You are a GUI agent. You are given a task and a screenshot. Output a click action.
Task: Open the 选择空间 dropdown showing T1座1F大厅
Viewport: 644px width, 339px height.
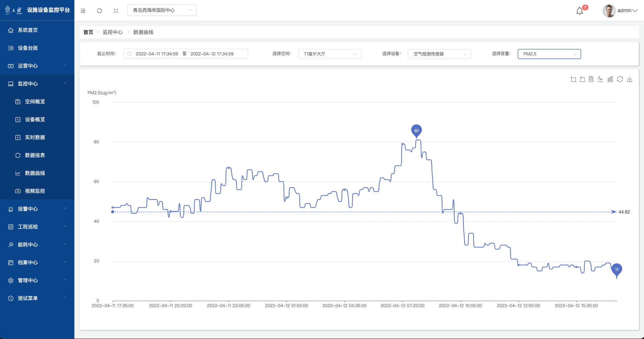tap(329, 54)
